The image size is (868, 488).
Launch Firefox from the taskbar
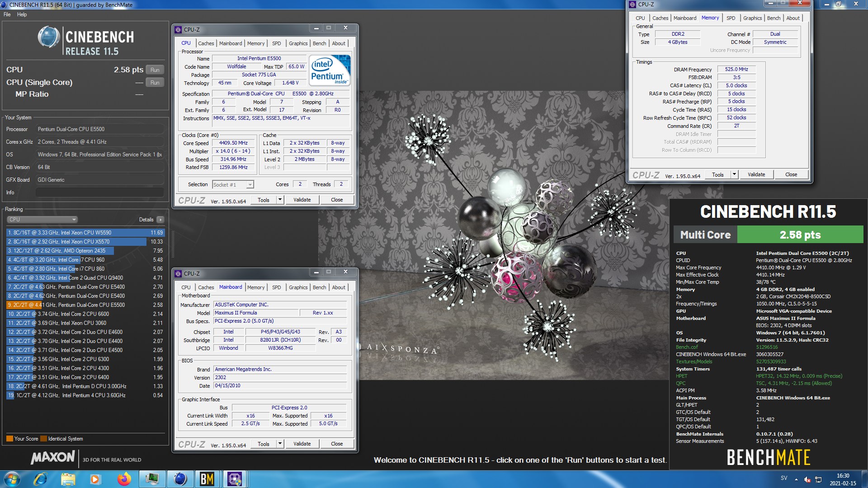pyautogui.click(x=124, y=479)
